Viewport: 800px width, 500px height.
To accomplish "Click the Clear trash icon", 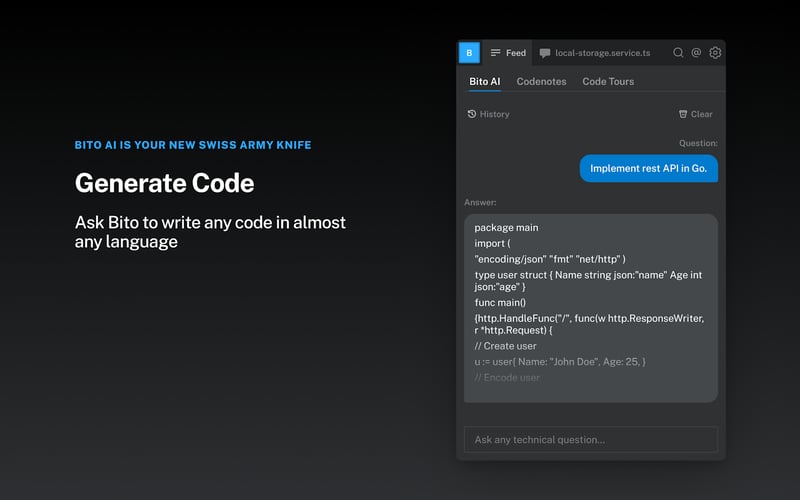I will [x=683, y=114].
